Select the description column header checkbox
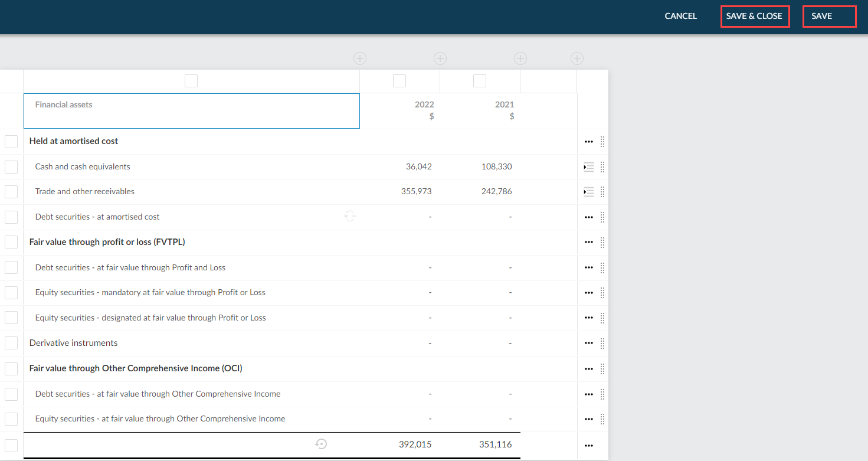The width and height of the screenshot is (868, 461). [x=191, y=81]
